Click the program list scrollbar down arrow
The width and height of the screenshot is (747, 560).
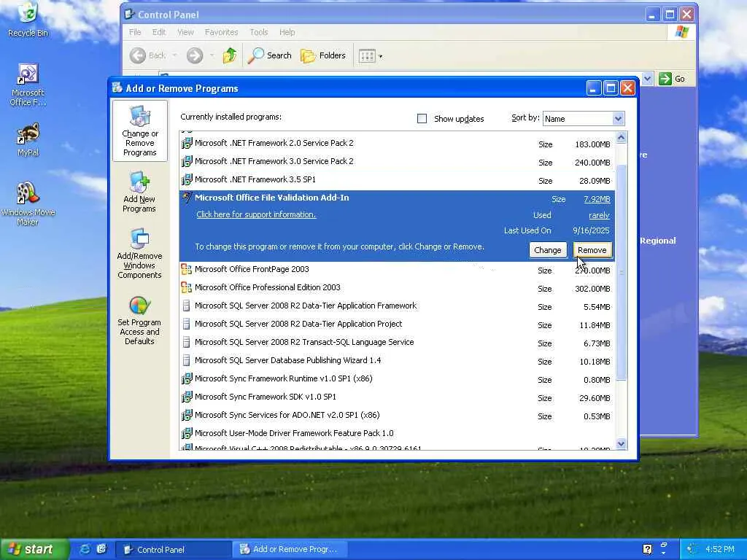(621, 444)
